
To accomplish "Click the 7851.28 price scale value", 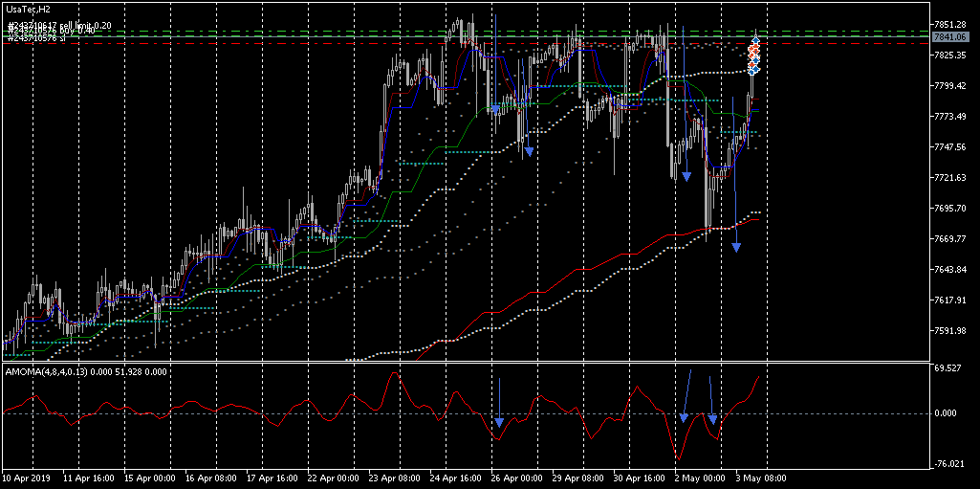I will pyautogui.click(x=950, y=24).
